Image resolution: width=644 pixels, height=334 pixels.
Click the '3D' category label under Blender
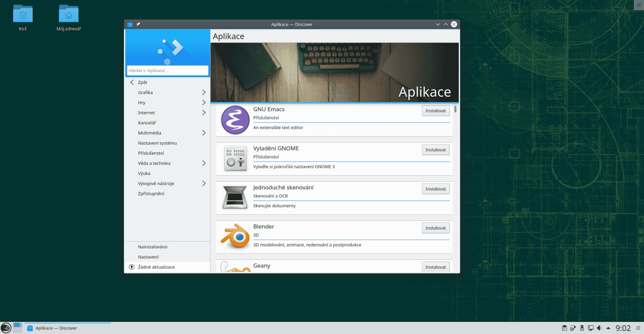point(256,235)
